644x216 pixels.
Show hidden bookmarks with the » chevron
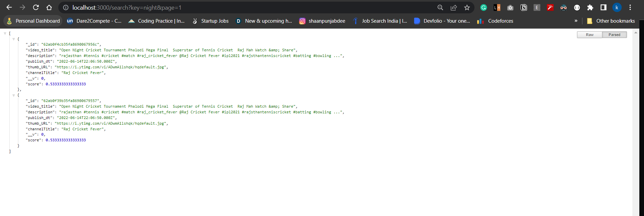coord(576,21)
